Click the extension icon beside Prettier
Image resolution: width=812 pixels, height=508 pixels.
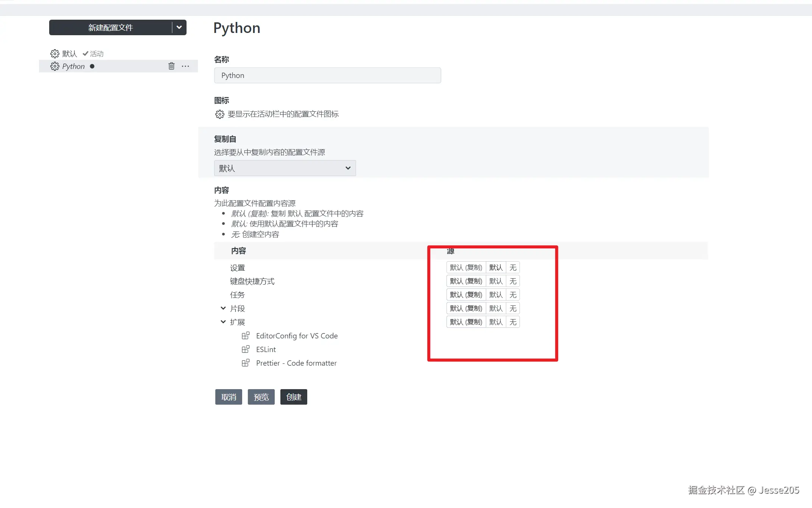(x=246, y=363)
